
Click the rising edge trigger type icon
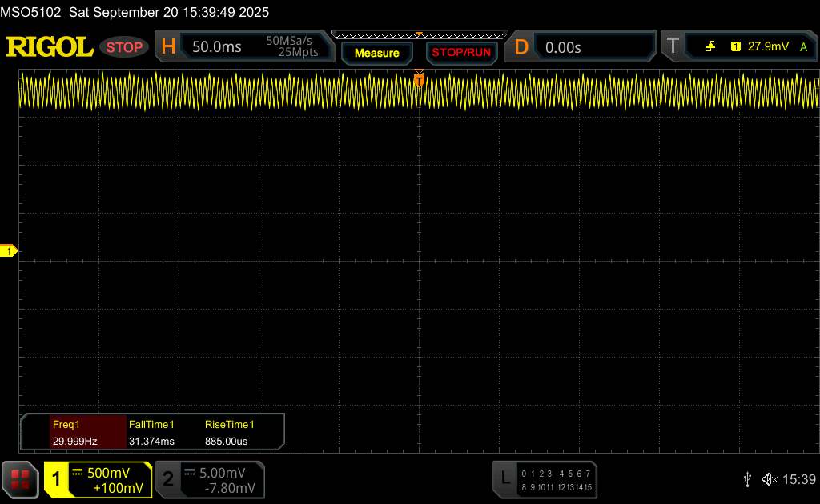710,47
